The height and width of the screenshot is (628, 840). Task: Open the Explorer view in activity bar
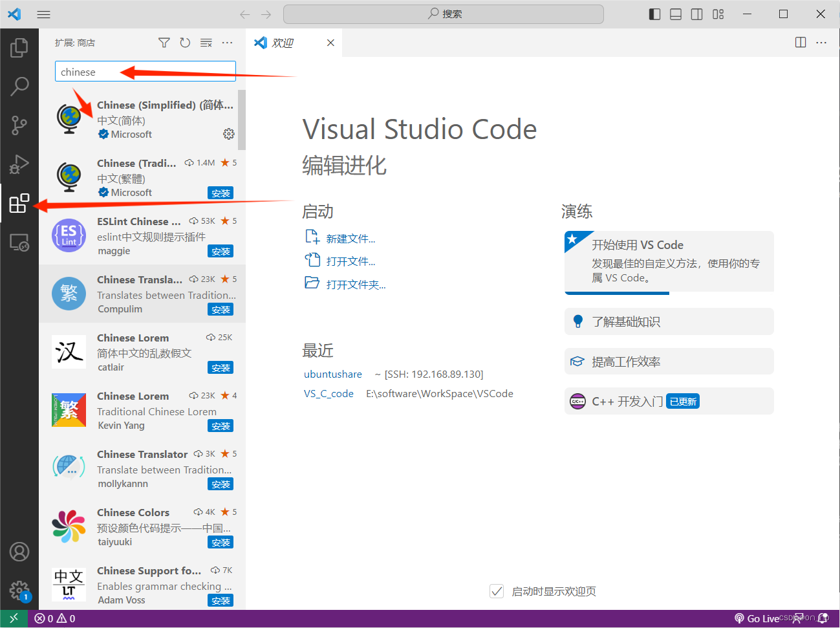point(19,47)
